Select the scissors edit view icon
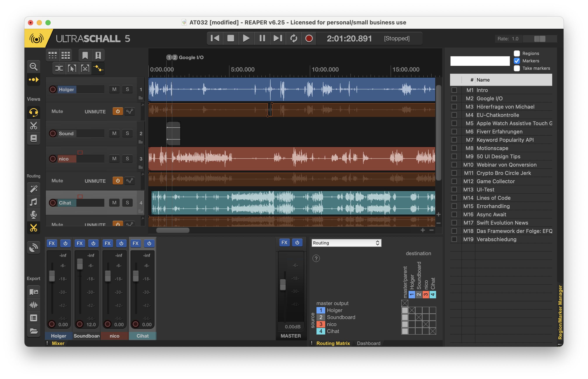This screenshot has width=588, height=379. point(33,126)
